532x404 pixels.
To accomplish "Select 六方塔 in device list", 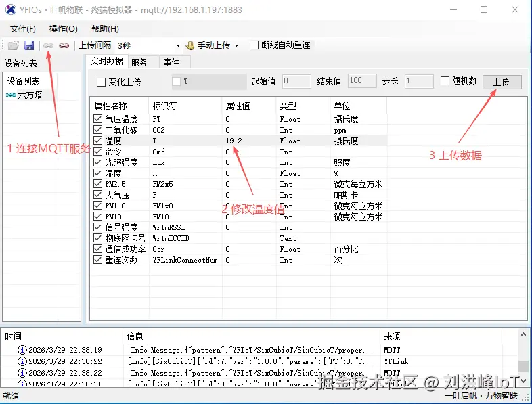I will (x=30, y=95).
